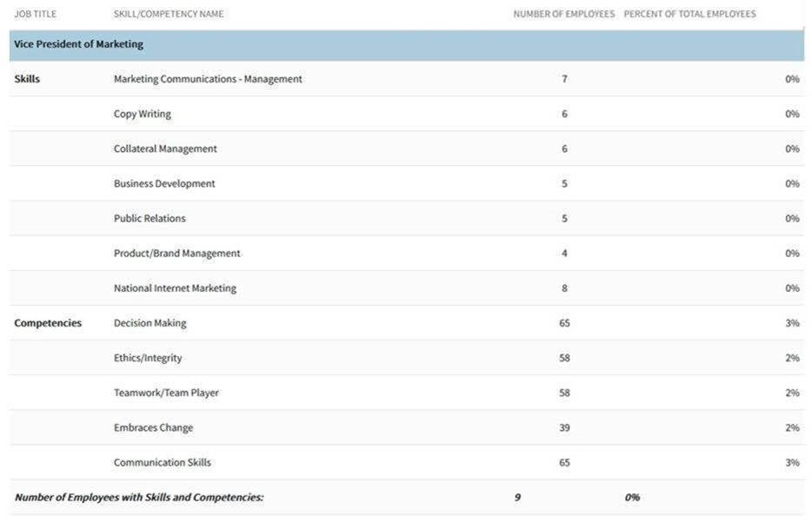Open Decision Making competency
The height and width of the screenshot is (516, 812).
[x=150, y=323]
